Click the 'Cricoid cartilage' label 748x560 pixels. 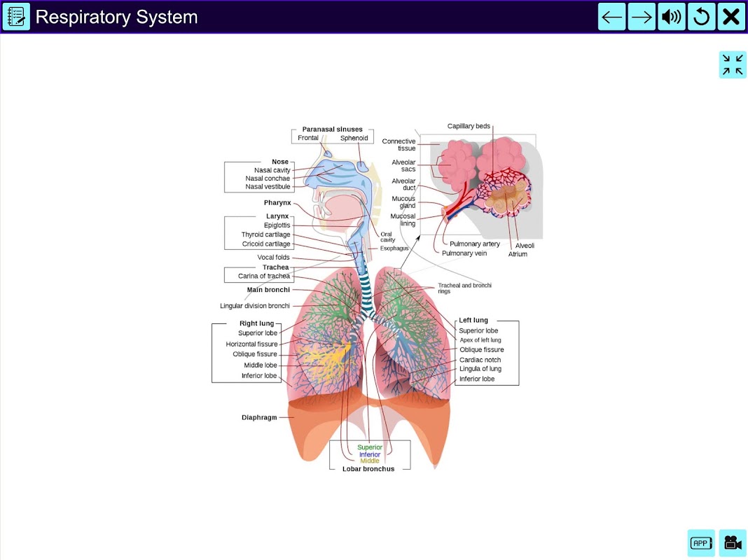pyautogui.click(x=266, y=244)
